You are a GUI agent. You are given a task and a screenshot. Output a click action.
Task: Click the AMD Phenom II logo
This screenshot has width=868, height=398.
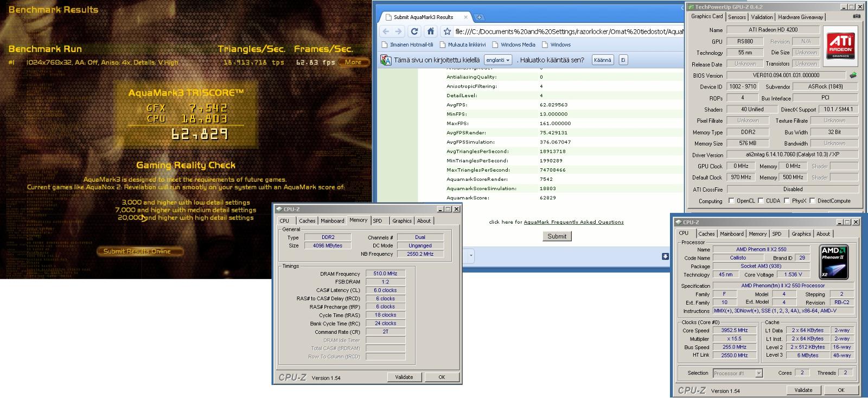pyautogui.click(x=834, y=262)
